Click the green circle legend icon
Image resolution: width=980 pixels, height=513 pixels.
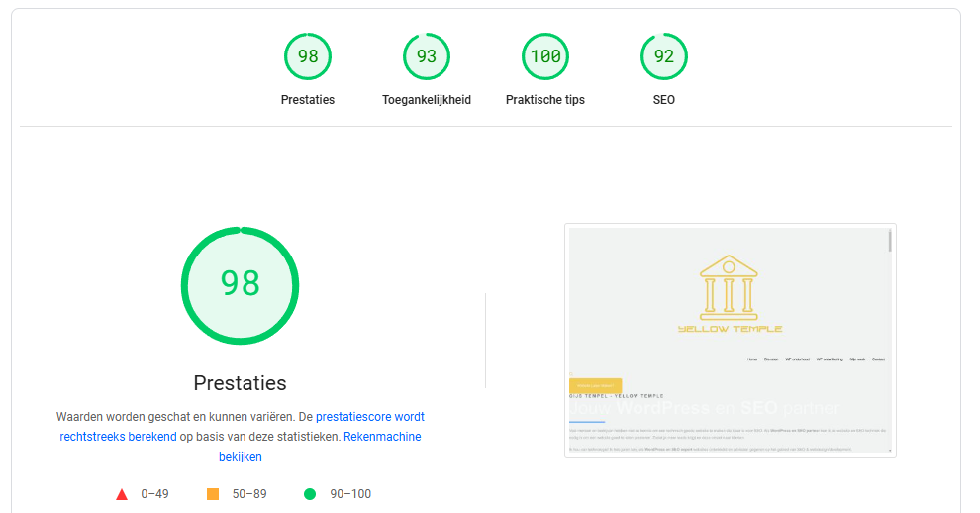(x=310, y=494)
